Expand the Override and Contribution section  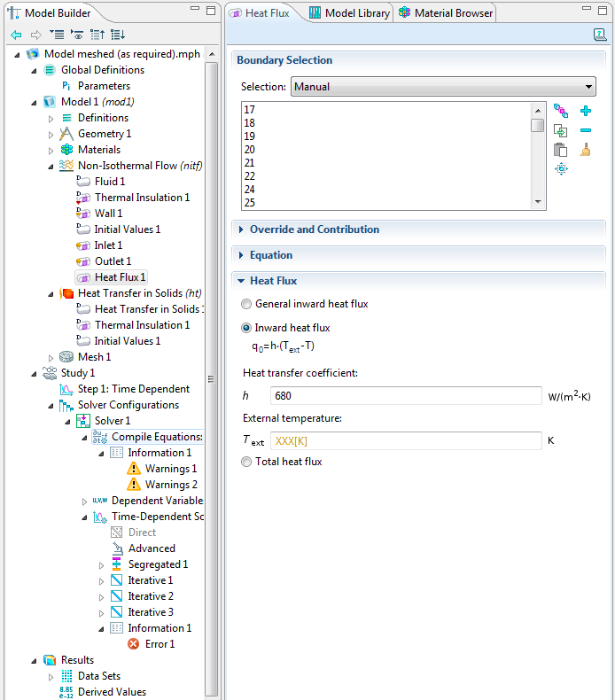pos(314,229)
